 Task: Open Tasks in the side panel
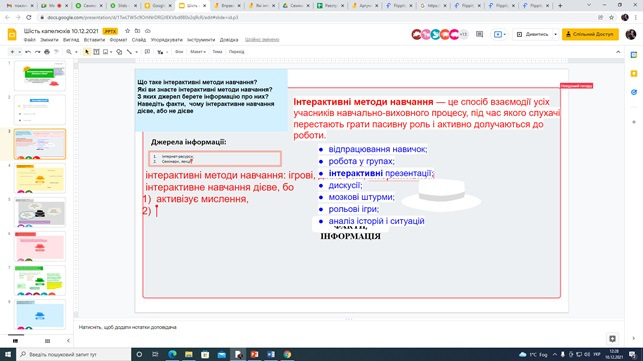point(634,92)
